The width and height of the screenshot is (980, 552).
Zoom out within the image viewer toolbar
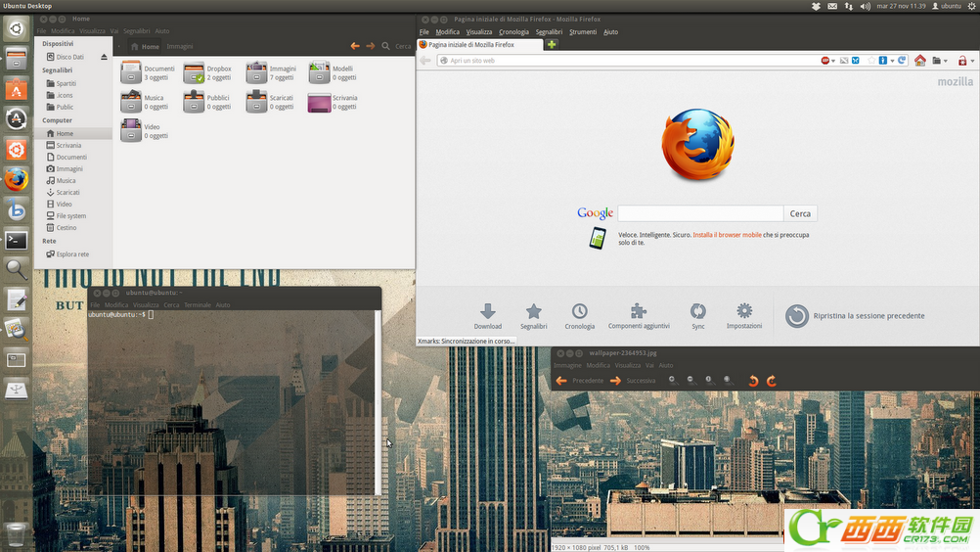pos(690,380)
